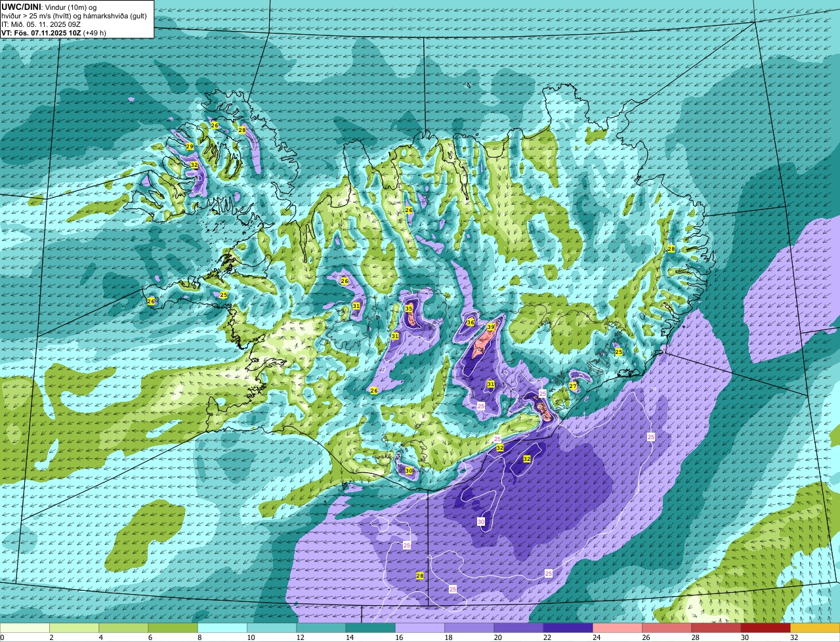This screenshot has height=642, width=840.
Task: Click the '18' tick on the color scale
Action: click(448, 637)
